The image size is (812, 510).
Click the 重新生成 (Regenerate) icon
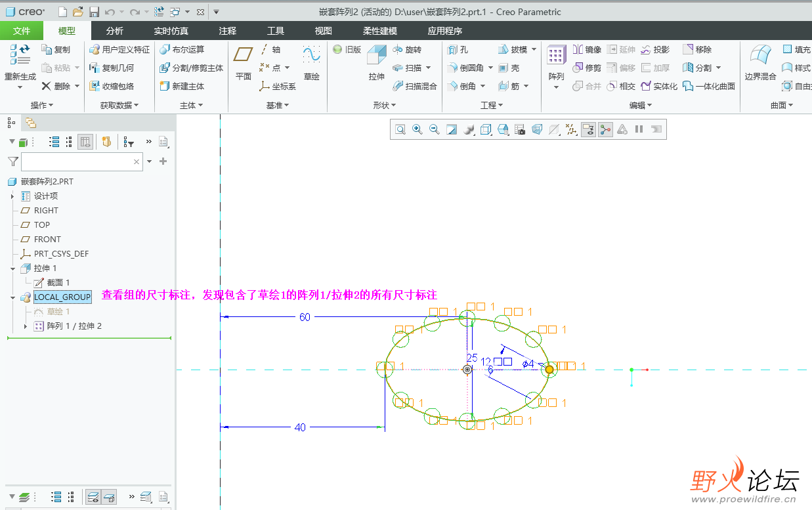point(20,54)
